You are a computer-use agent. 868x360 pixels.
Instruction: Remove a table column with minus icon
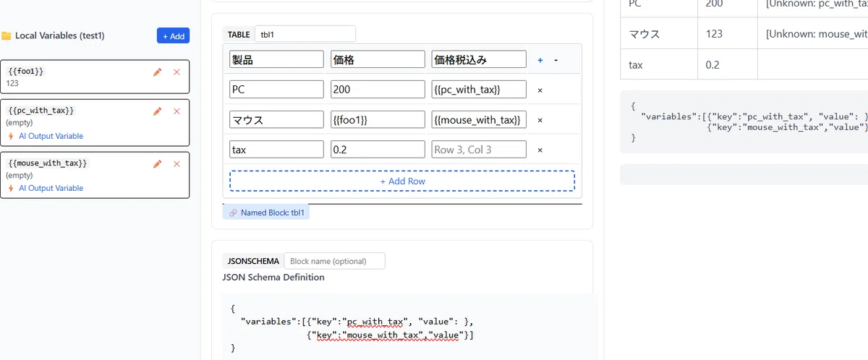[556, 60]
